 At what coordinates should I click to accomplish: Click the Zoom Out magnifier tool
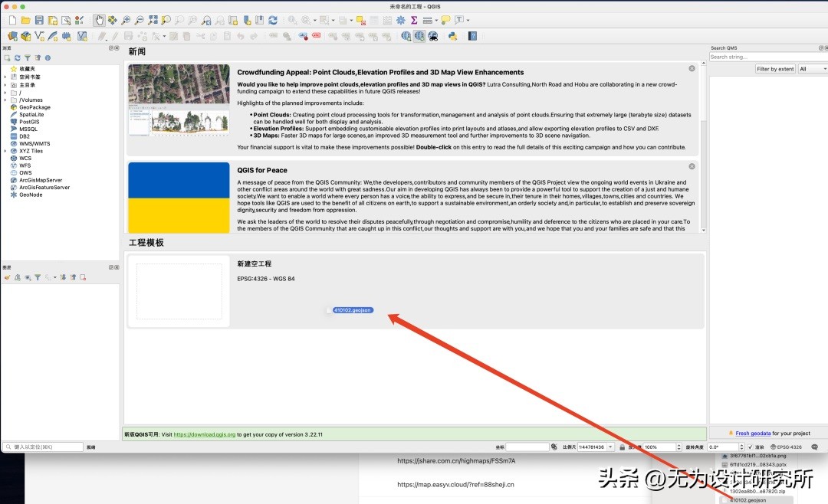[139, 20]
